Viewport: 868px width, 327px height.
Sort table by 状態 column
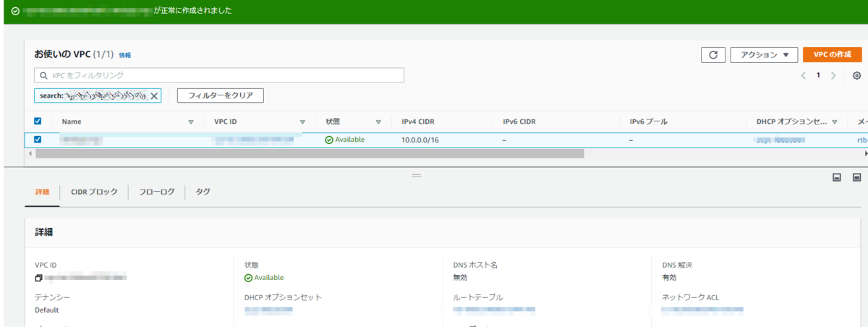(x=378, y=122)
